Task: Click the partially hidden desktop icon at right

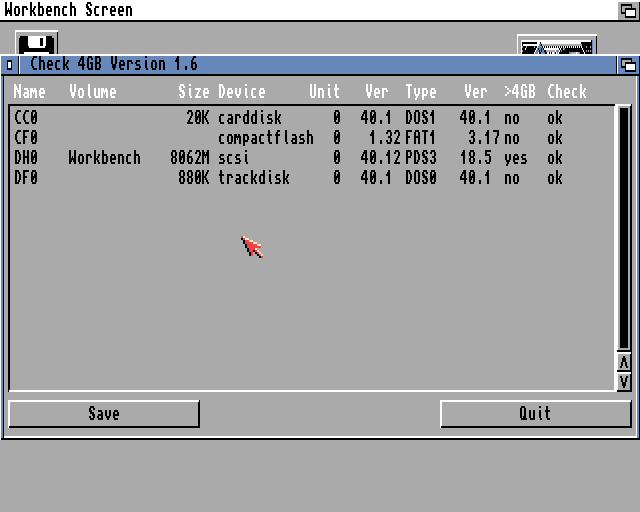Action: pyautogui.click(x=556, y=46)
